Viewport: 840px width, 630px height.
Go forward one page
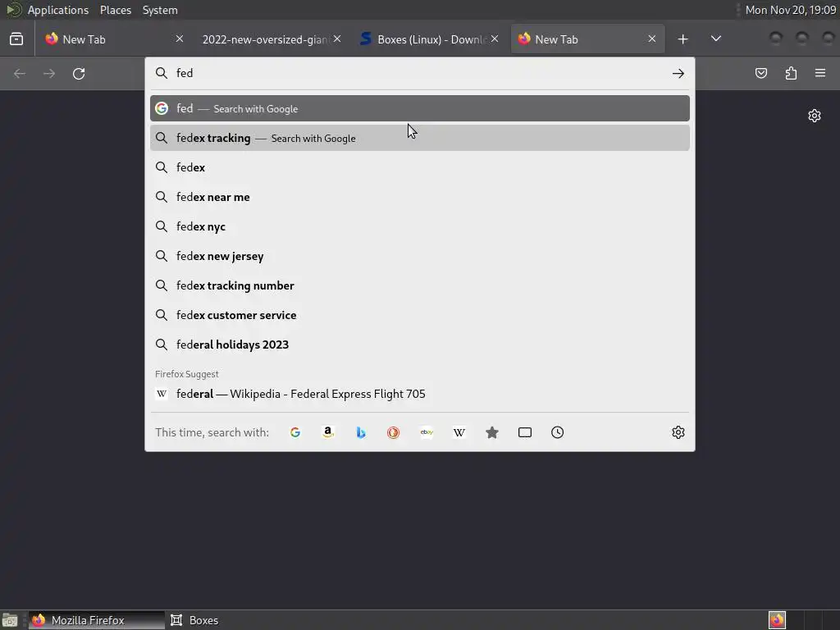49,73
